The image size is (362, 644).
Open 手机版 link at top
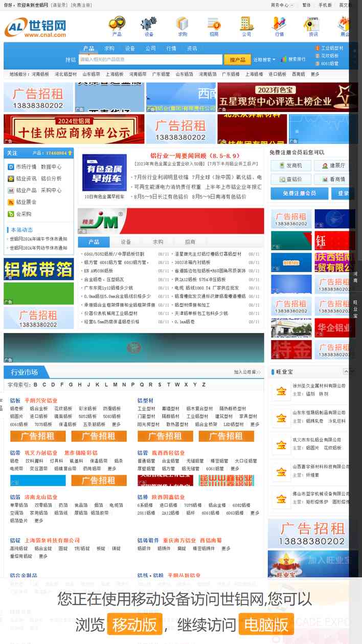[x=325, y=5]
